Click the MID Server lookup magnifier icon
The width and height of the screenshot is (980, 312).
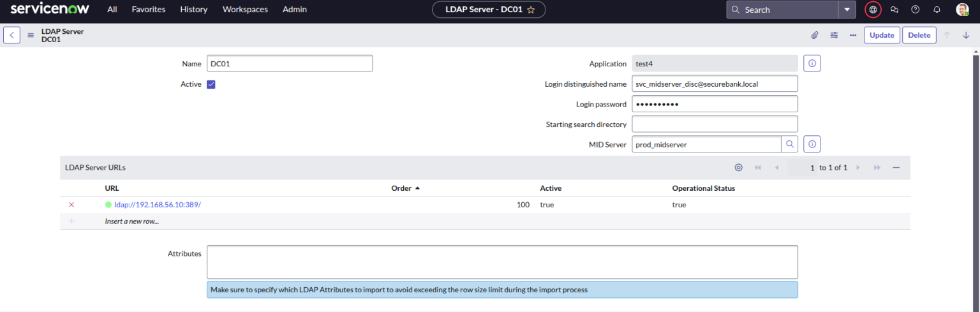tap(790, 144)
